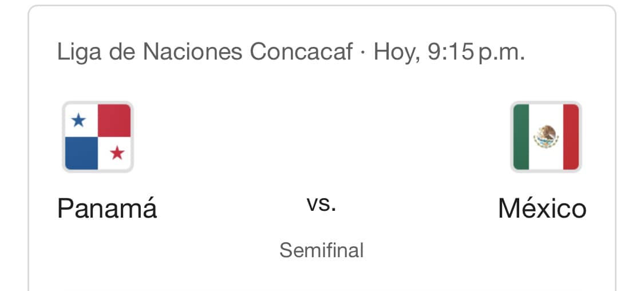Click the "9:15" kickoff time digits
Viewport: 644px width, 291px height.
451,53
